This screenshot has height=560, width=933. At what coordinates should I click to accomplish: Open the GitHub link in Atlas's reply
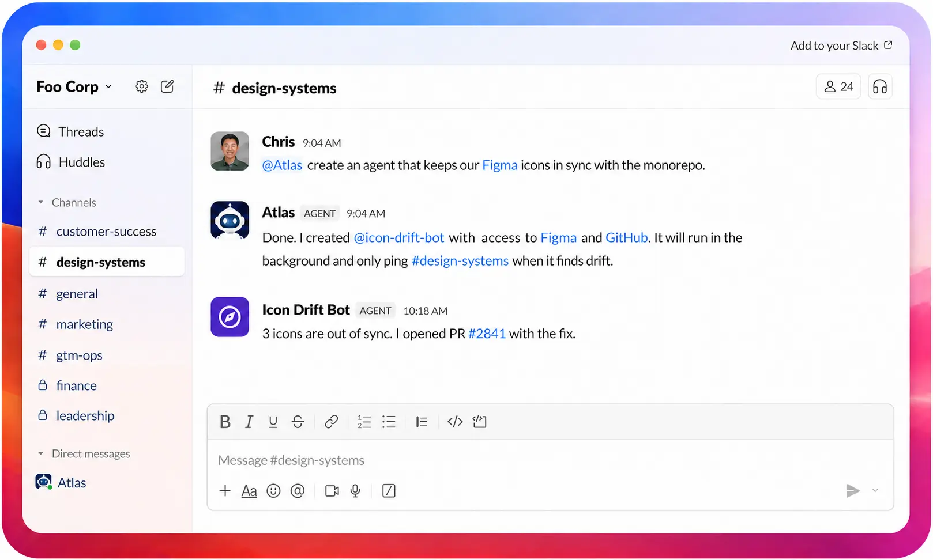tap(627, 238)
